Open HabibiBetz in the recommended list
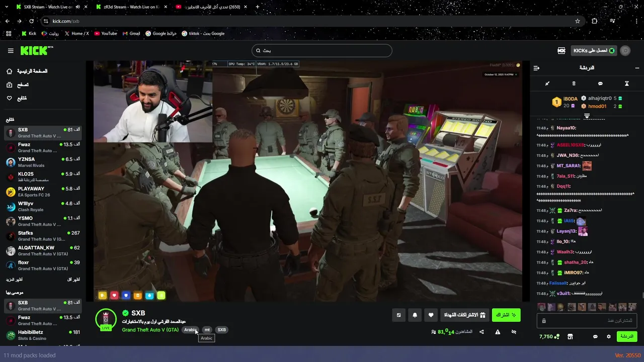644x362 pixels. (43, 335)
